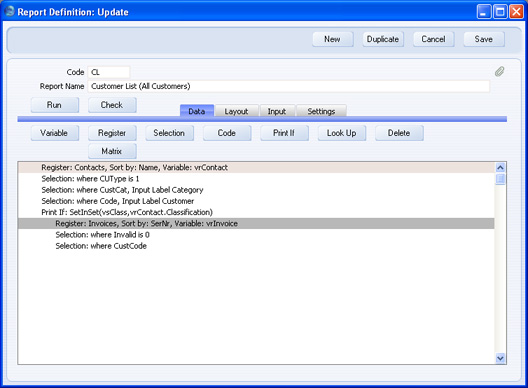Click the list scrollbar up arrow
This screenshot has width=528, height=388.
(500, 167)
